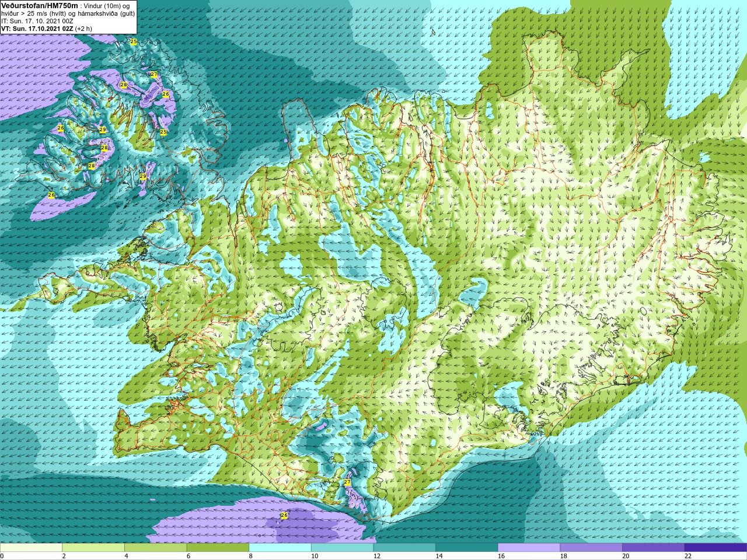Select the 10–12 m/s light teal swatch
Image resolution: width=747 pixels, height=560 pixels.
tap(342, 548)
